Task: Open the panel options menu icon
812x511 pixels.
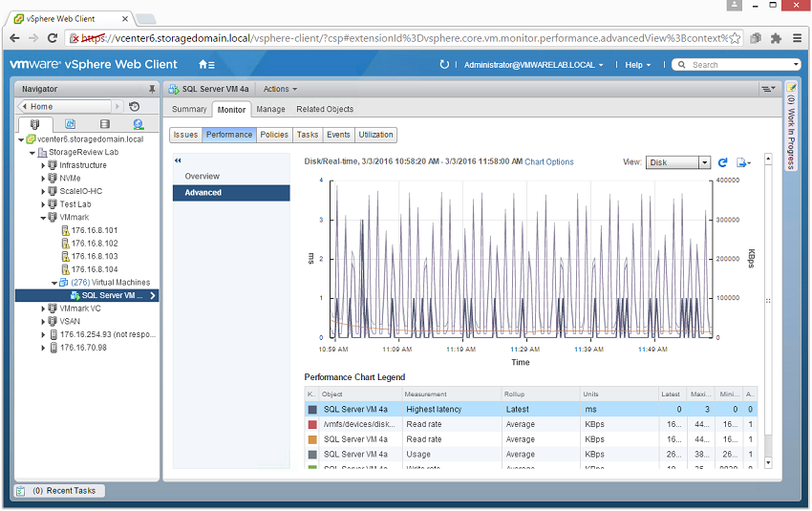Action: [x=768, y=89]
